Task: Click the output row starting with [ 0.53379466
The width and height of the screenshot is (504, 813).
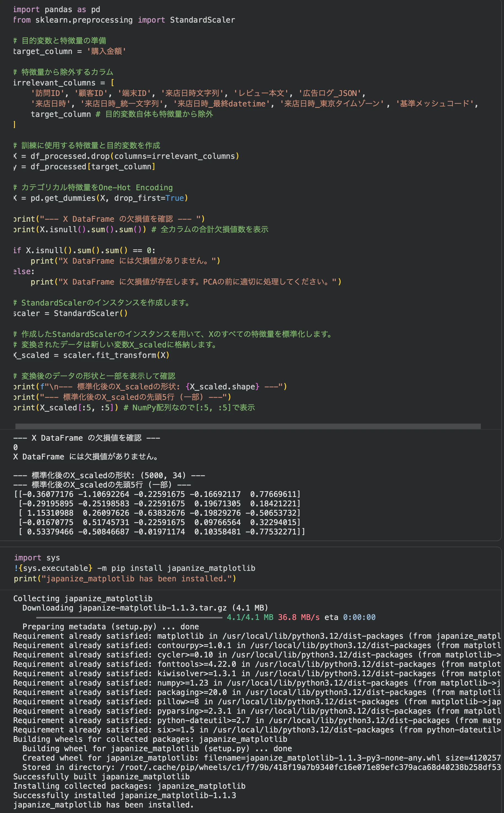Action: [162, 532]
